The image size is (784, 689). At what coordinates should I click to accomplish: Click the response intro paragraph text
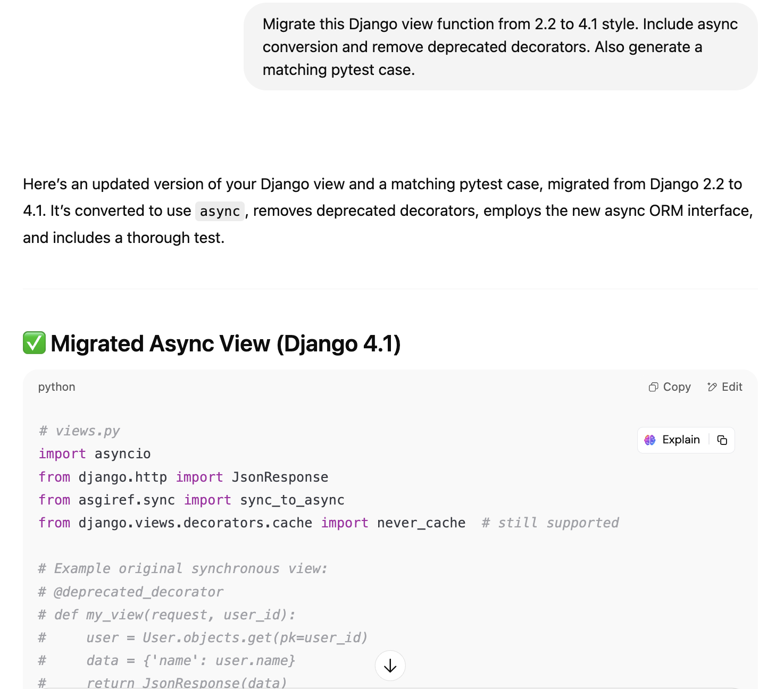coord(388,211)
